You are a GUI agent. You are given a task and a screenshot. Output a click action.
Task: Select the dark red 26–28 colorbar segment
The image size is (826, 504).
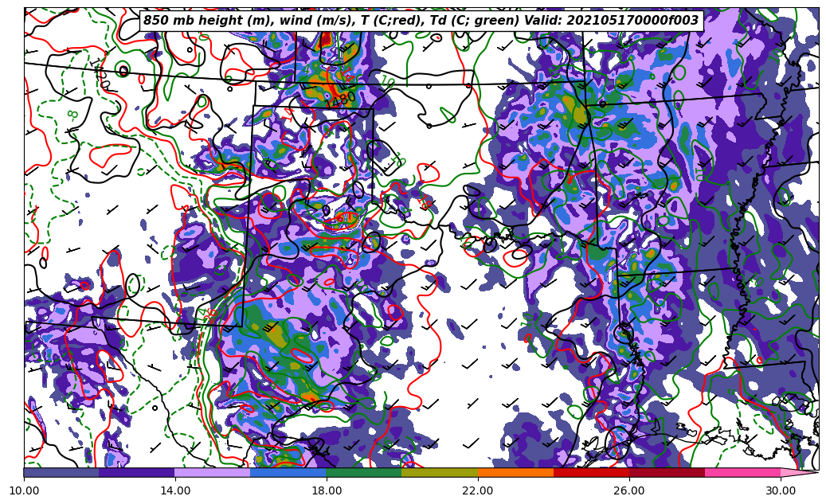[667, 472]
